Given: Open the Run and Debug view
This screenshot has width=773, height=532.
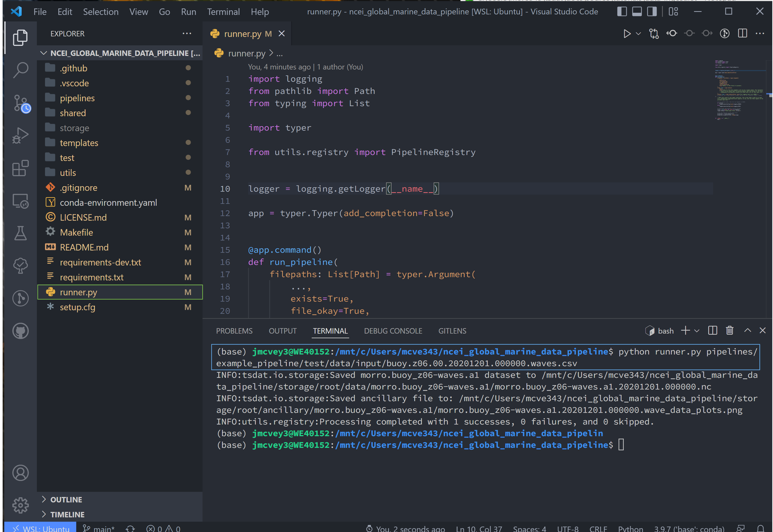Looking at the screenshot, I should coord(20,135).
